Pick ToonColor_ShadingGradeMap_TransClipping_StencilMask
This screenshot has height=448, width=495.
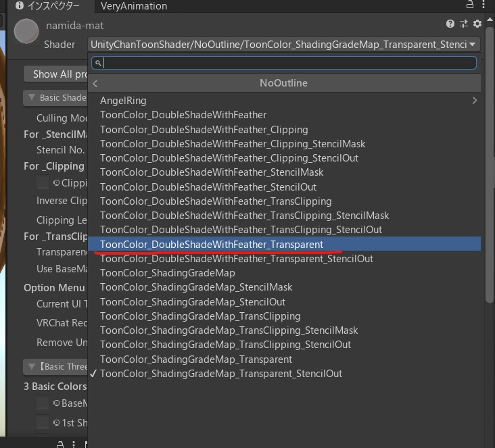pos(284,330)
